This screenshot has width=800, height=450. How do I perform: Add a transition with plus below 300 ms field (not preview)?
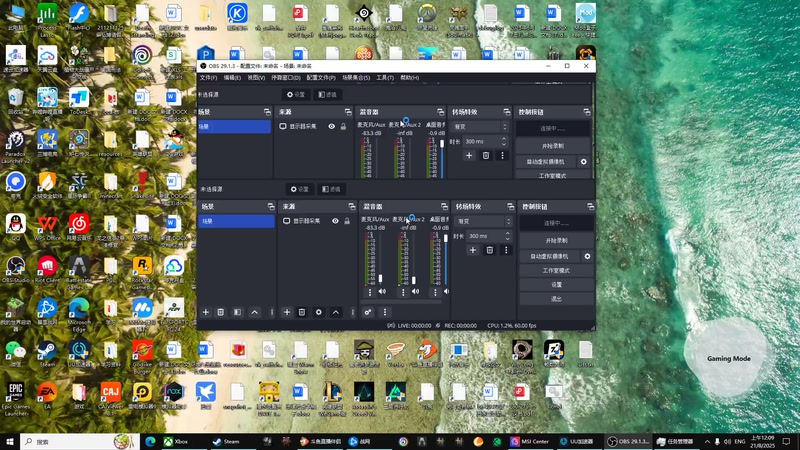(x=473, y=250)
